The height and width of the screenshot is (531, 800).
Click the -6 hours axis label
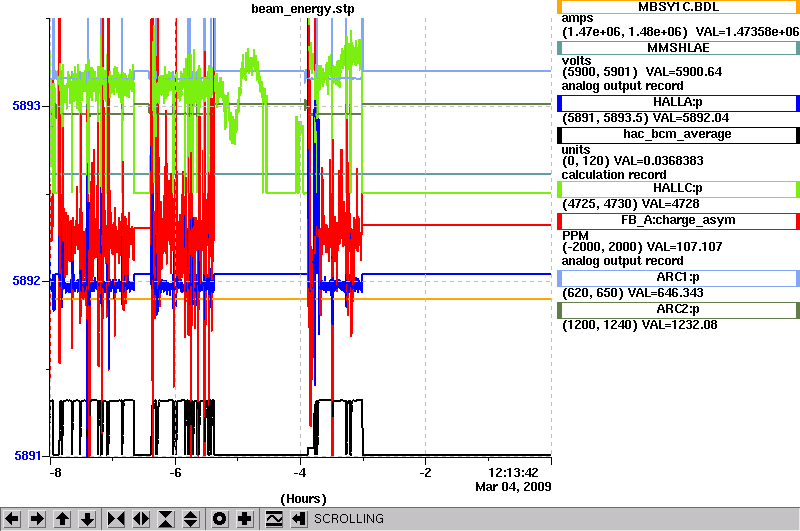pos(175,472)
